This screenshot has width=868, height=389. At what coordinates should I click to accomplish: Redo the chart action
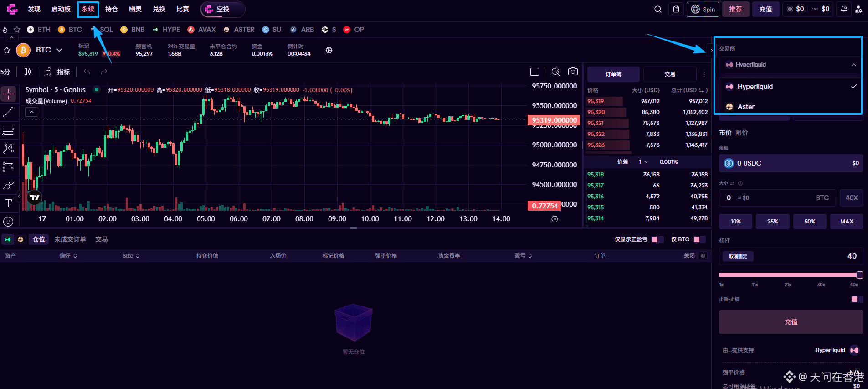104,72
